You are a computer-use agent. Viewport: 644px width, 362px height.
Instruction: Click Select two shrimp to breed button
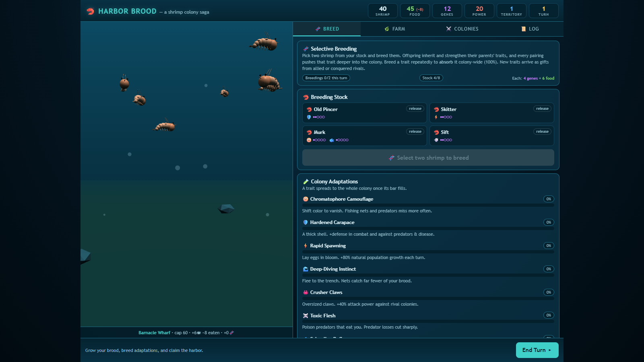[428, 158]
